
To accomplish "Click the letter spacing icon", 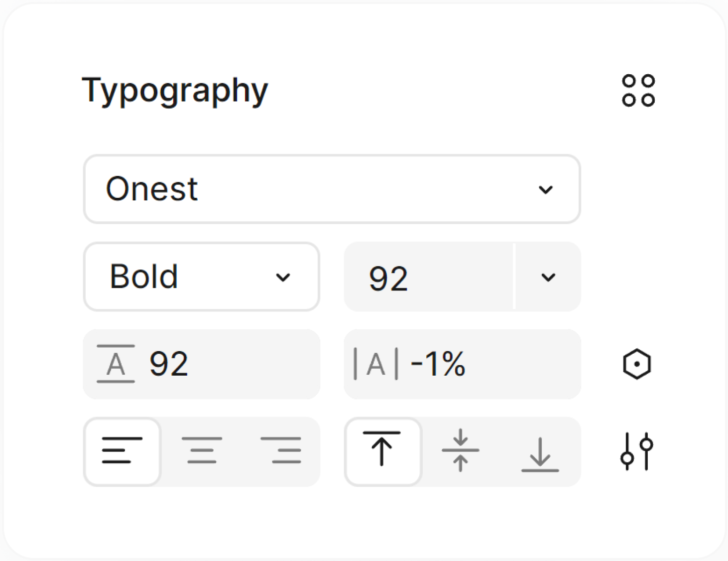I will 376,364.
